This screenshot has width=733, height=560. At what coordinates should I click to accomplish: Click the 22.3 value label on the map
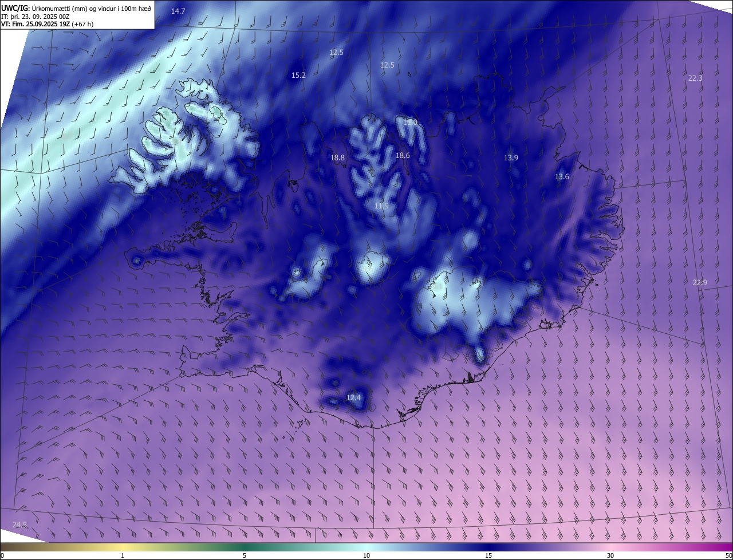pyautogui.click(x=695, y=78)
